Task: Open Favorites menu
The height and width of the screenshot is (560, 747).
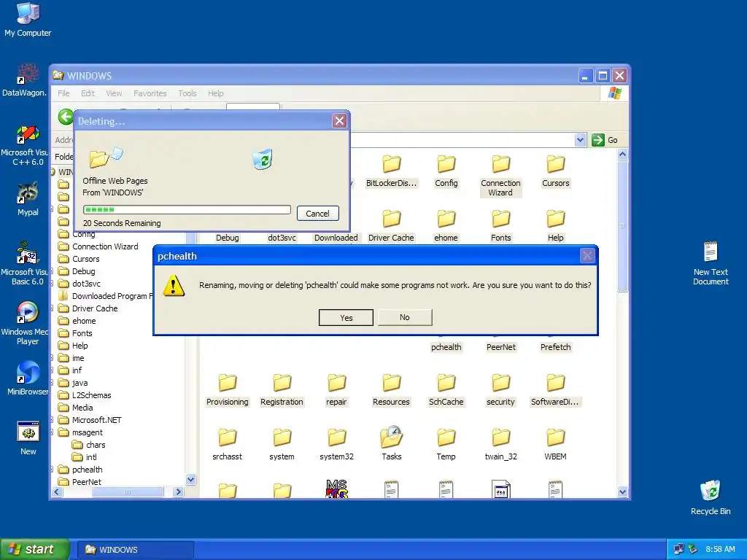Action: (150, 93)
